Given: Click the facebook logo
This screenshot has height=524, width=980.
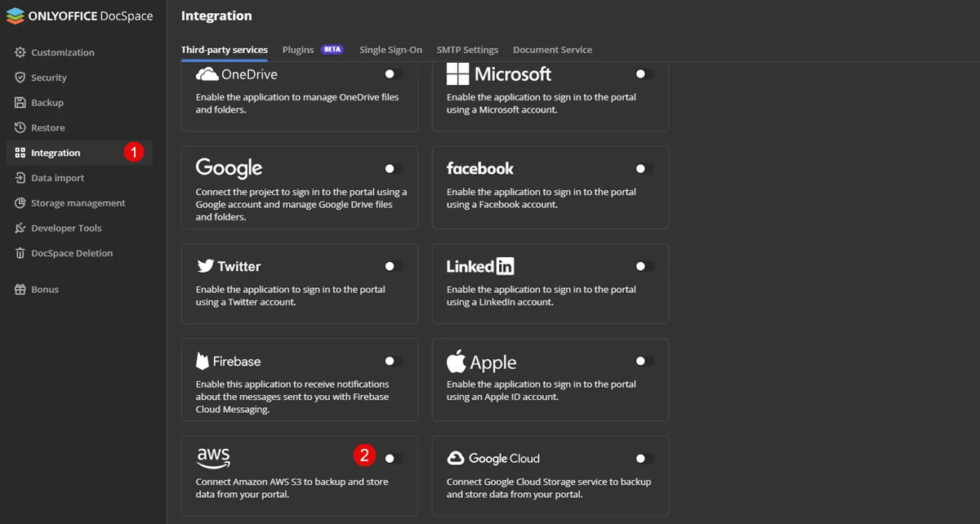Looking at the screenshot, I should pos(480,168).
